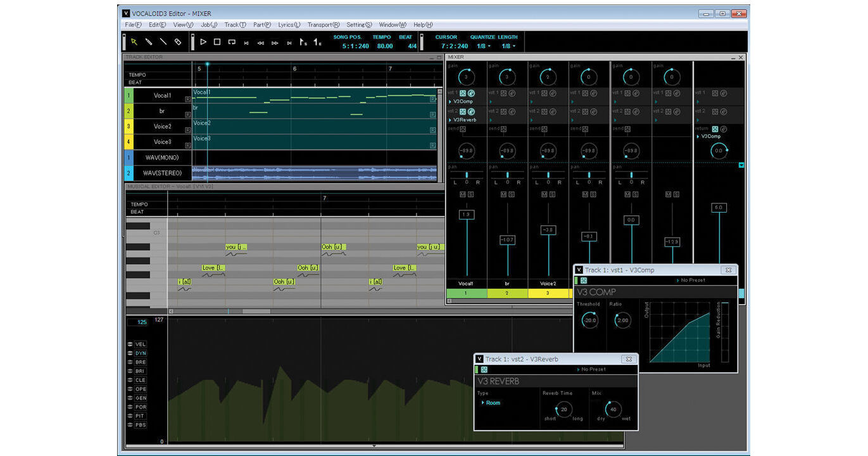This screenshot has height=456, width=868.
Task: Jump to song start
Action: [x=246, y=43]
